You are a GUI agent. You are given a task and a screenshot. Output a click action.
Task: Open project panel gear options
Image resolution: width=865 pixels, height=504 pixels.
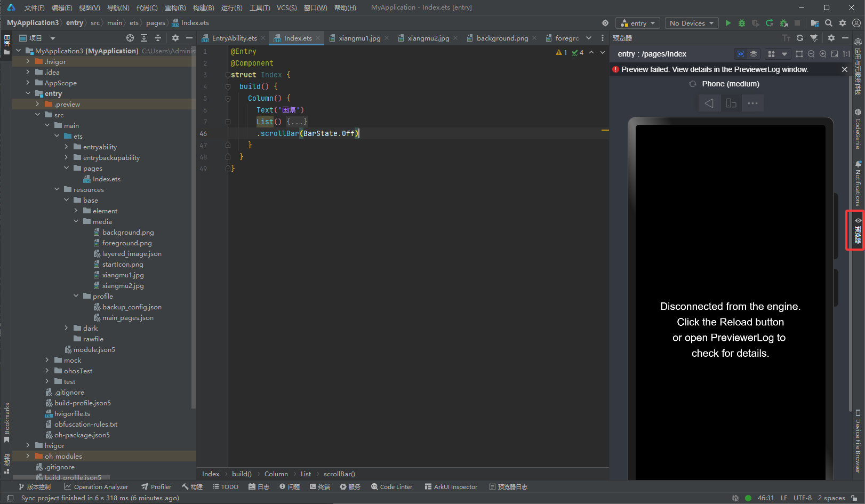point(175,38)
